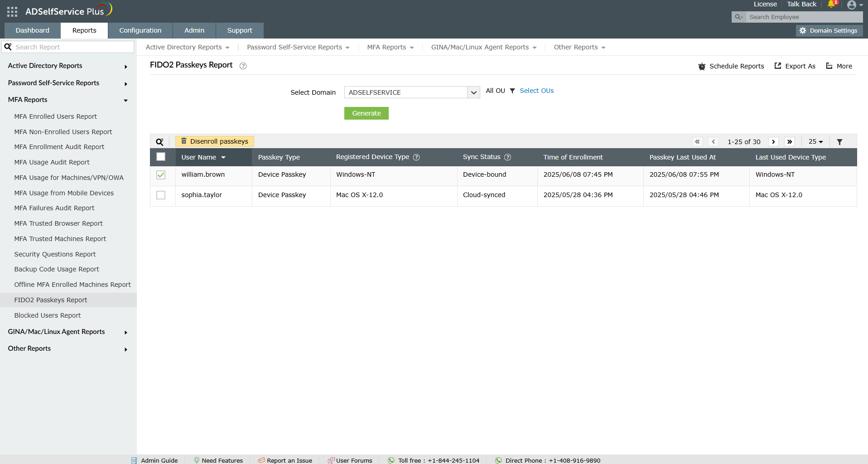Switch to the Configuration tab
This screenshot has height=464, width=868.
(140, 30)
